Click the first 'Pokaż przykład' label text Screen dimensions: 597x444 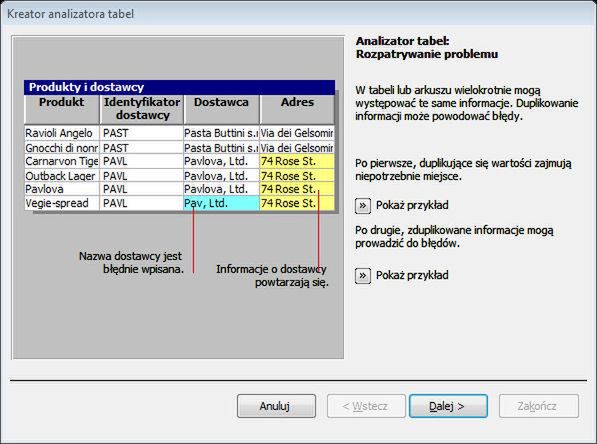412,206
